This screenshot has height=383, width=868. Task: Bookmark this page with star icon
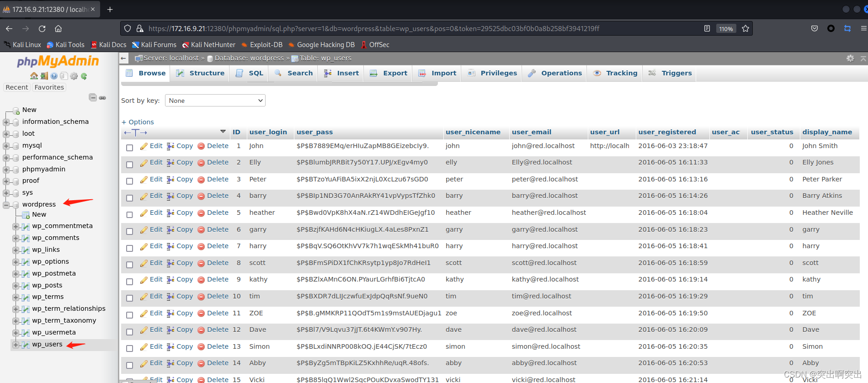tap(746, 28)
